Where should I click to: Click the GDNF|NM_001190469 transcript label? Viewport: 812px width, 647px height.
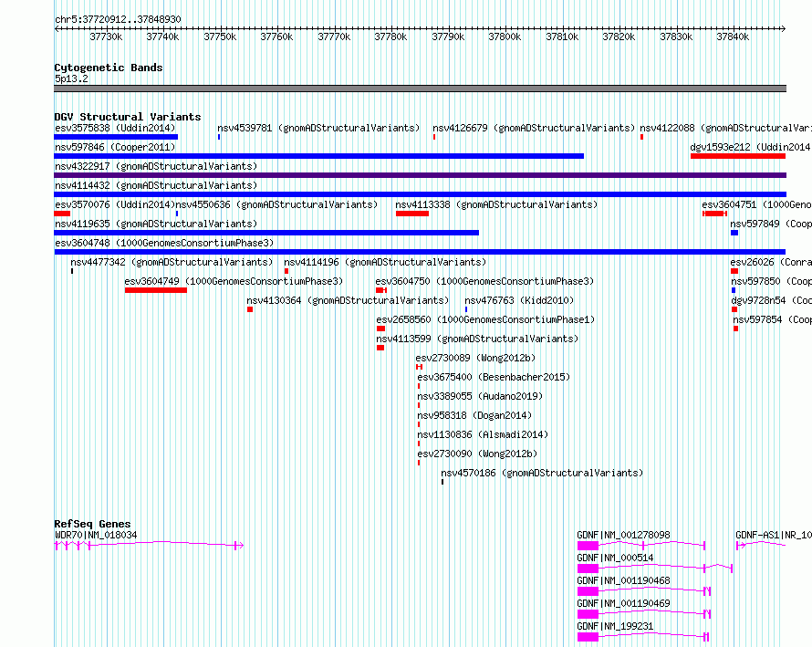click(623, 603)
